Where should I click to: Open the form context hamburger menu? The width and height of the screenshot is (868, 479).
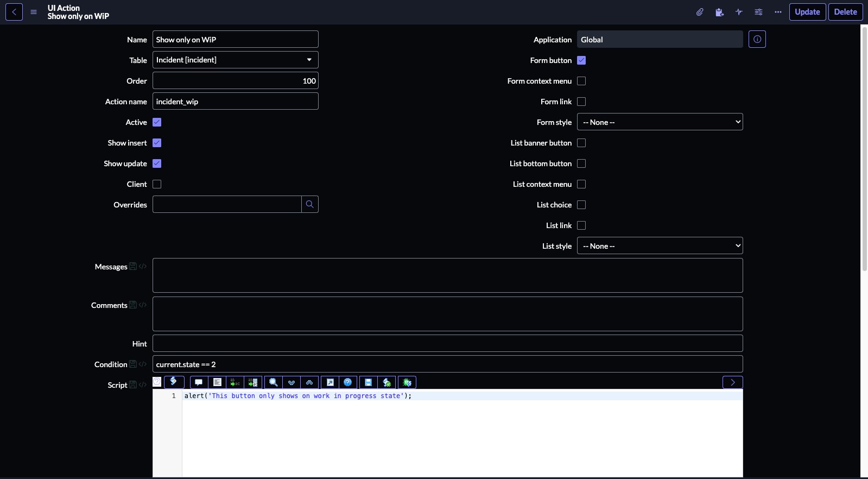coord(34,12)
